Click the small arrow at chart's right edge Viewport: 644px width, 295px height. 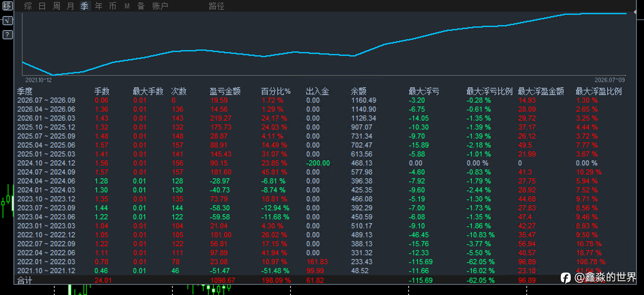point(635,12)
